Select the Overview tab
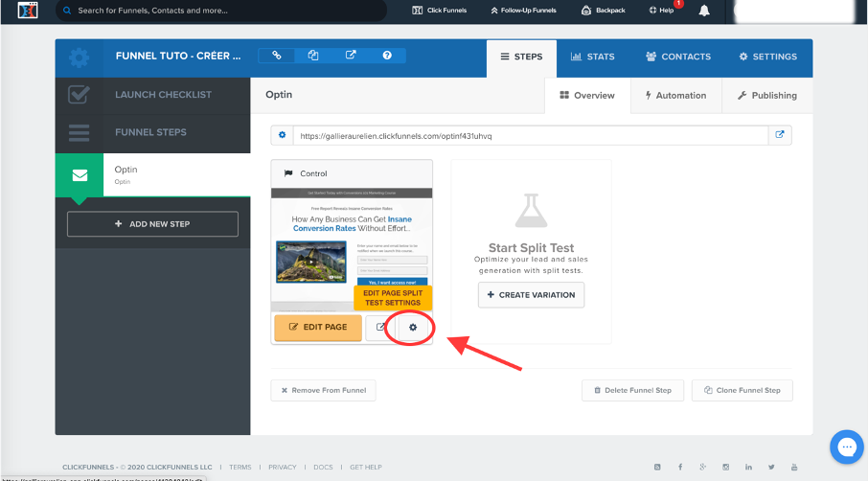This screenshot has height=481, width=868. click(587, 96)
